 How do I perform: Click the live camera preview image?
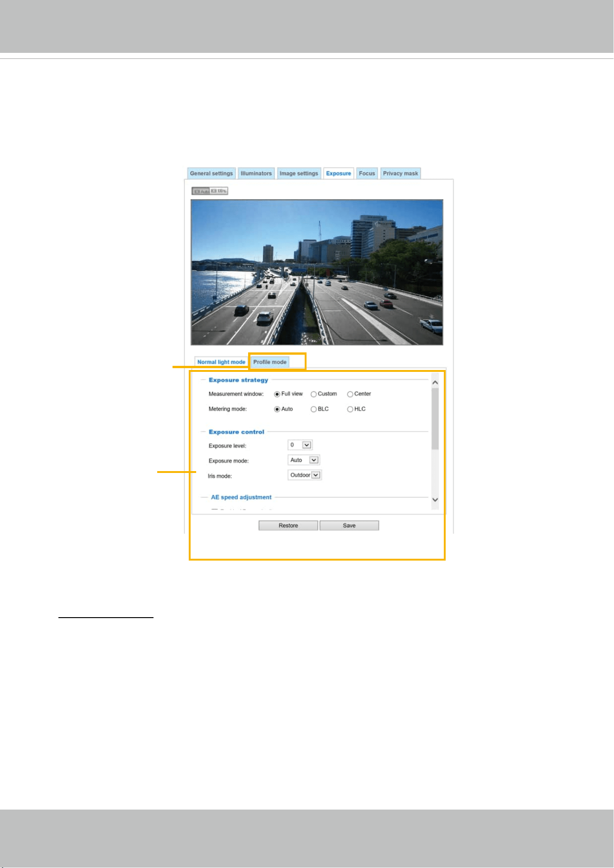tap(317, 272)
